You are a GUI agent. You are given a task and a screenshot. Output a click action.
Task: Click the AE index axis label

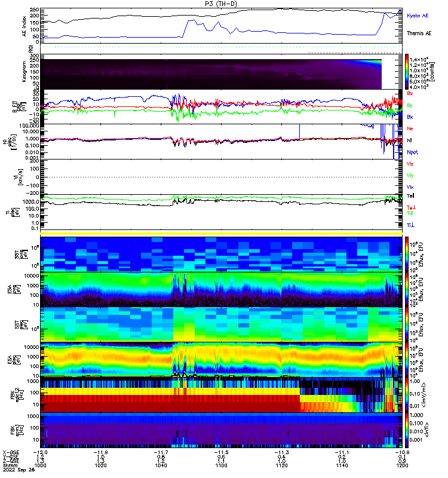24,26
